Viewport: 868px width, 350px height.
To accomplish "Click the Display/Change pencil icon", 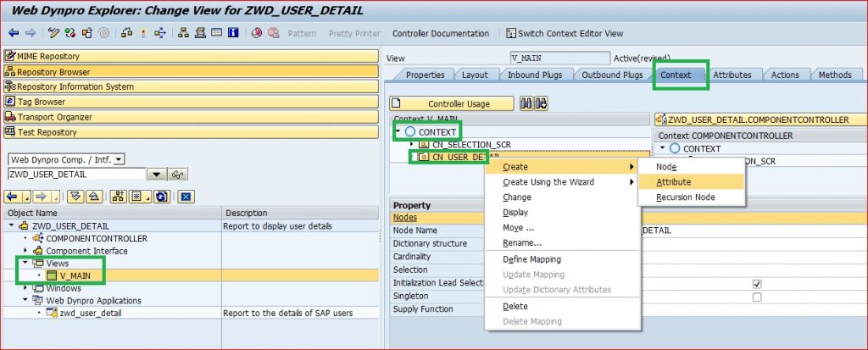I will click(53, 33).
